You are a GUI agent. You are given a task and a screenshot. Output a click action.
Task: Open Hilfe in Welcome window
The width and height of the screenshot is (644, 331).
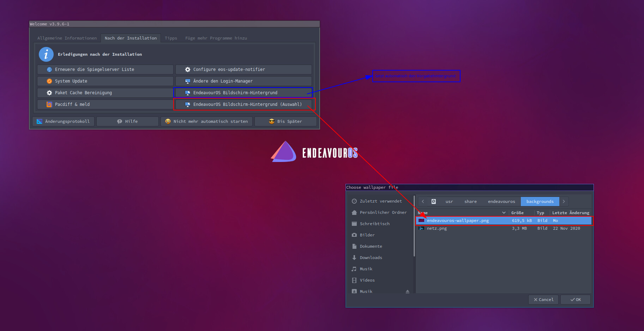(x=127, y=121)
